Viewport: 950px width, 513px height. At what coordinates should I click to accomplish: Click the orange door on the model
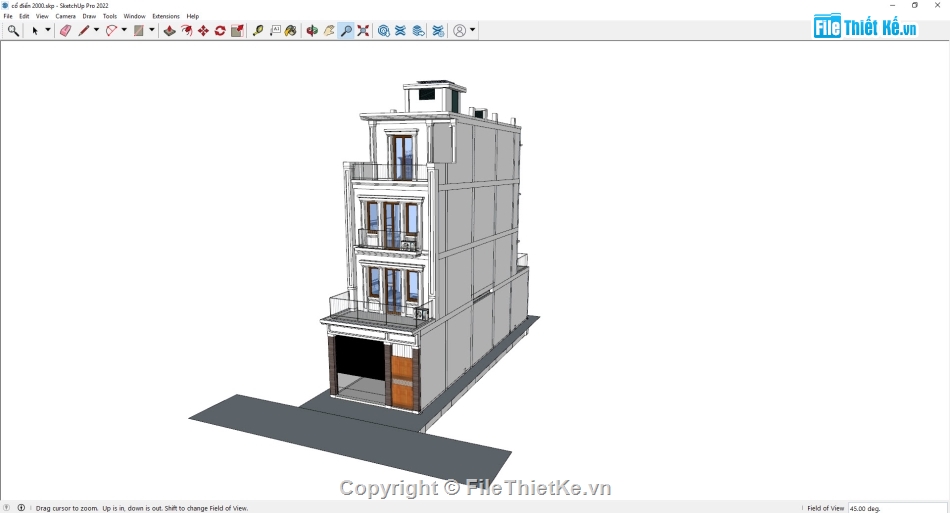(402, 382)
